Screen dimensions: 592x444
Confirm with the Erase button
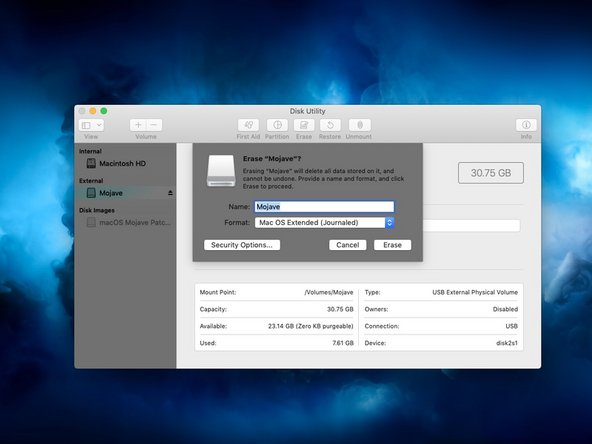tap(392, 245)
